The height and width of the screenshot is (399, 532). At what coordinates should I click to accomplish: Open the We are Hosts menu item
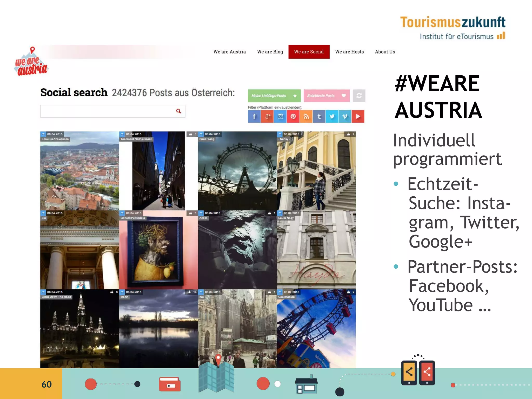[349, 52]
